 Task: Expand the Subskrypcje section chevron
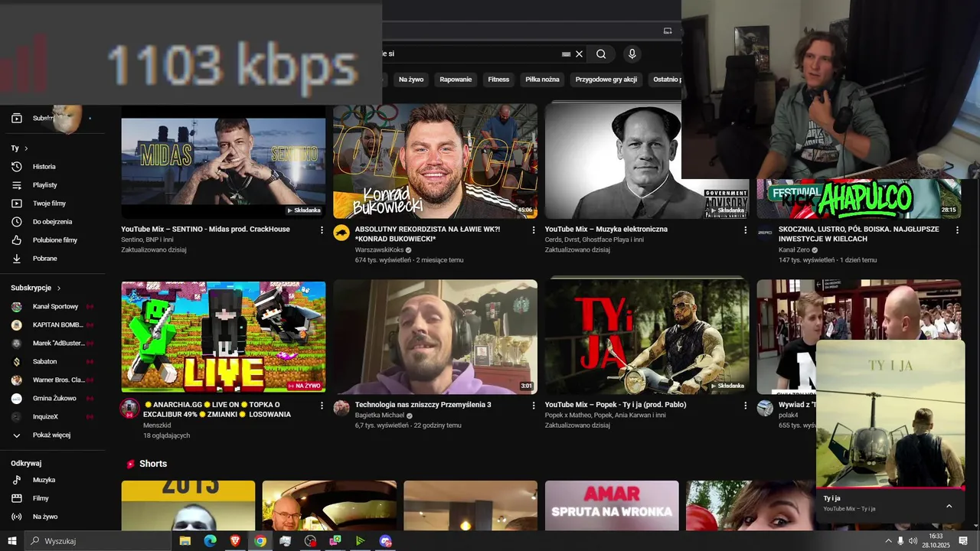(59, 288)
